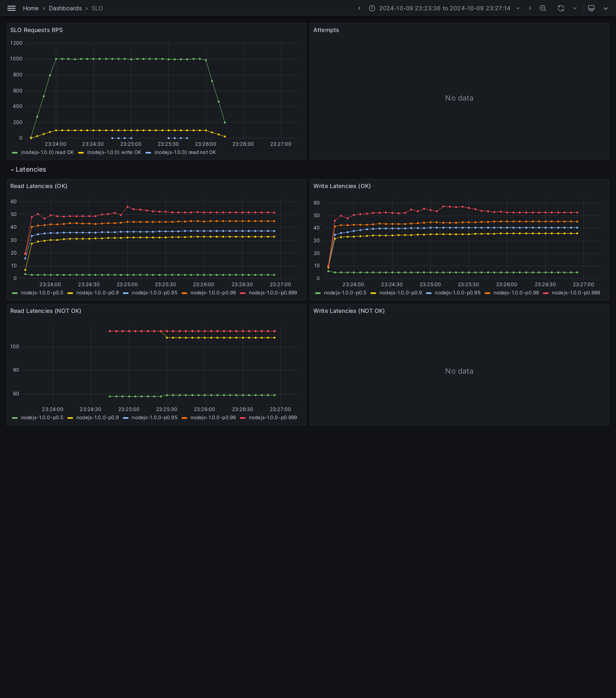Toggle p0.5 series in Read Latencies (NOT OK) legend

(42, 418)
